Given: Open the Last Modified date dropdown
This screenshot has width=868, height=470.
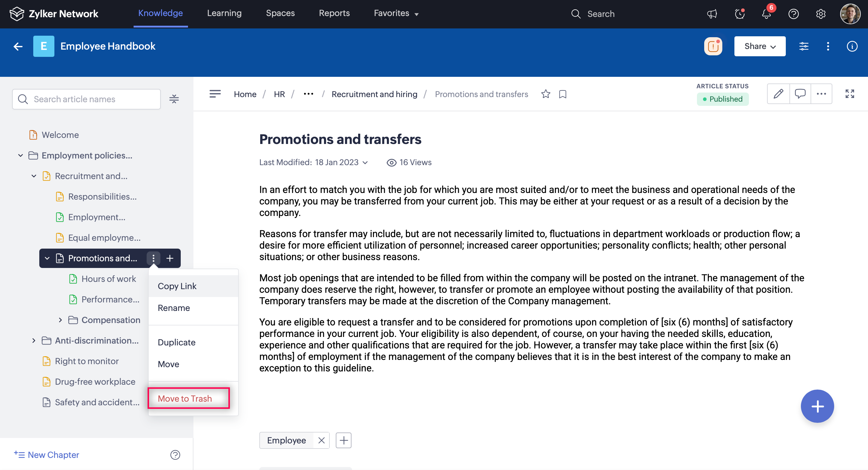Looking at the screenshot, I should point(365,162).
